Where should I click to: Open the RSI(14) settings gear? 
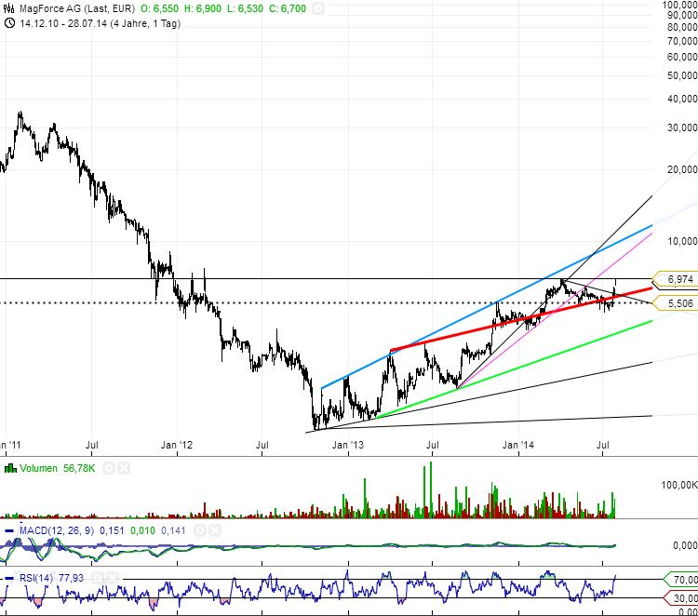tap(98, 578)
